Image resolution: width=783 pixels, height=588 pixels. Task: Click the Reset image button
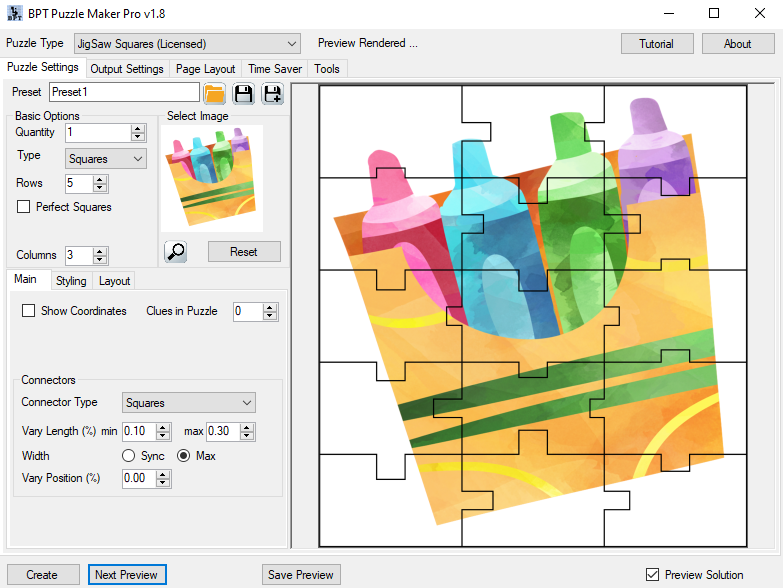tap(244, 252)
